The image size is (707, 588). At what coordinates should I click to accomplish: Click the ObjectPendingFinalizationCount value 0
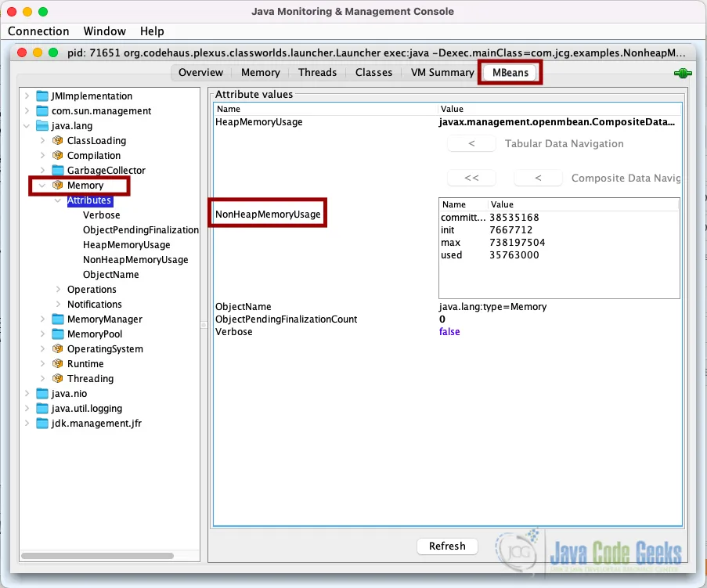(442, 319)
